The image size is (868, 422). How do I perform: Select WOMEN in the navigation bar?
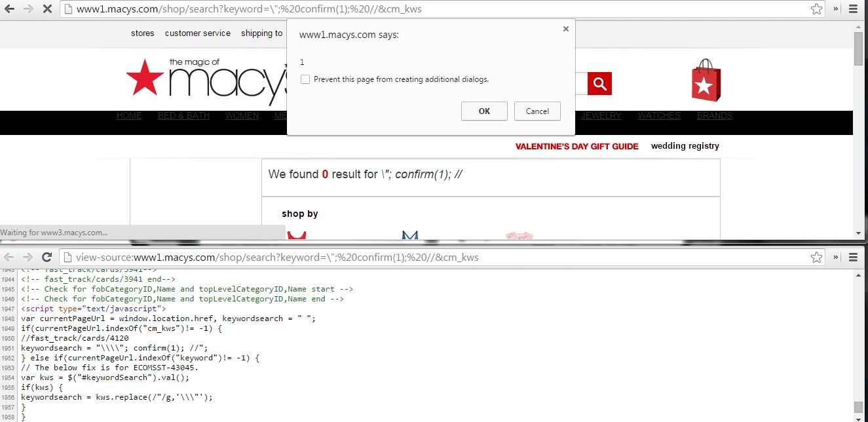pos(242,115)
